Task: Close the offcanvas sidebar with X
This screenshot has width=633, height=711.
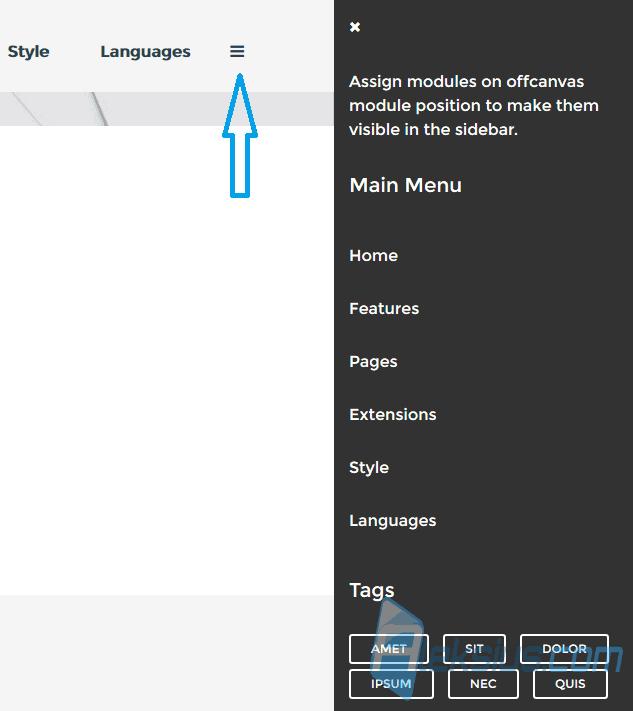Action: [x=355, y=27]
